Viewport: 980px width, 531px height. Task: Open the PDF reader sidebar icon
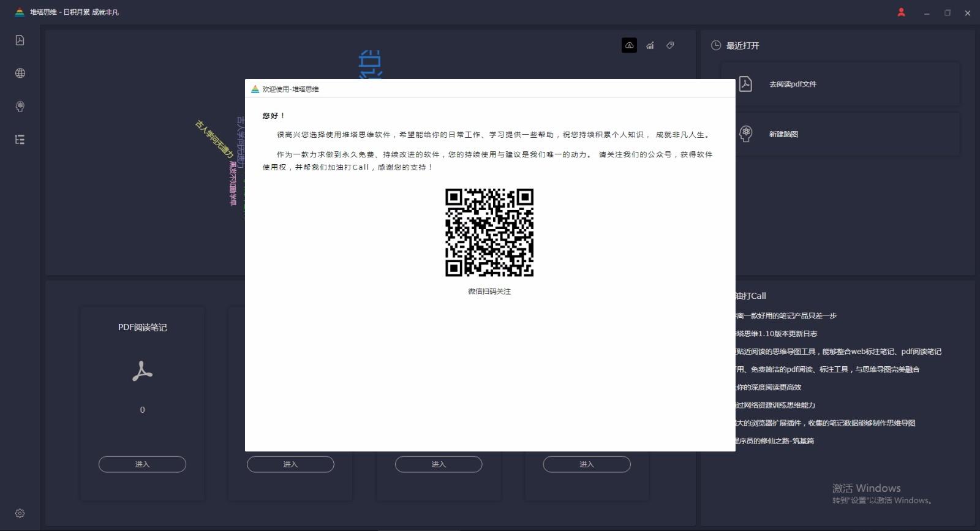coord(20,40)
